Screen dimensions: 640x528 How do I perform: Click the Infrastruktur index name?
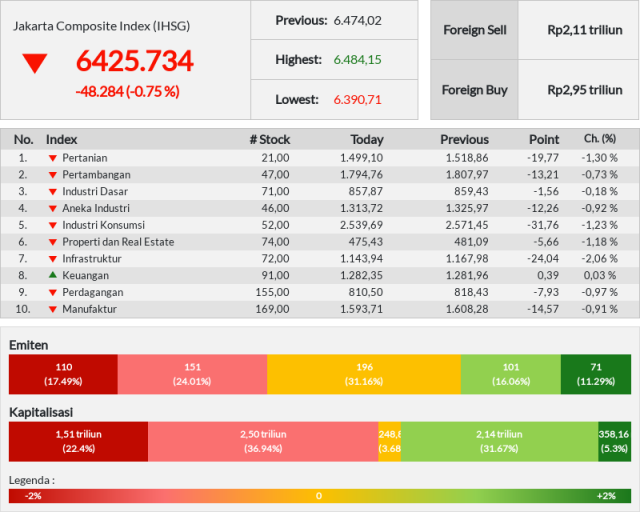tap(92, 259)
